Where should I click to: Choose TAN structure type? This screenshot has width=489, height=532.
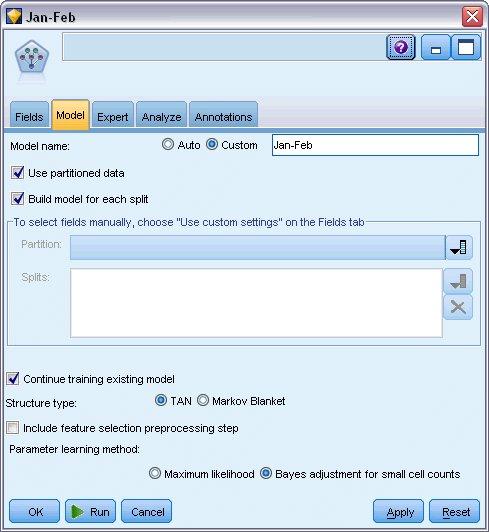tap(161, 401)
